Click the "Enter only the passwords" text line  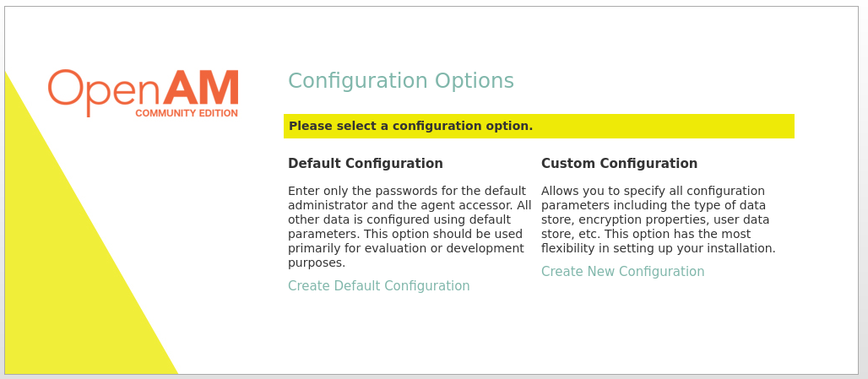[406, 192]
